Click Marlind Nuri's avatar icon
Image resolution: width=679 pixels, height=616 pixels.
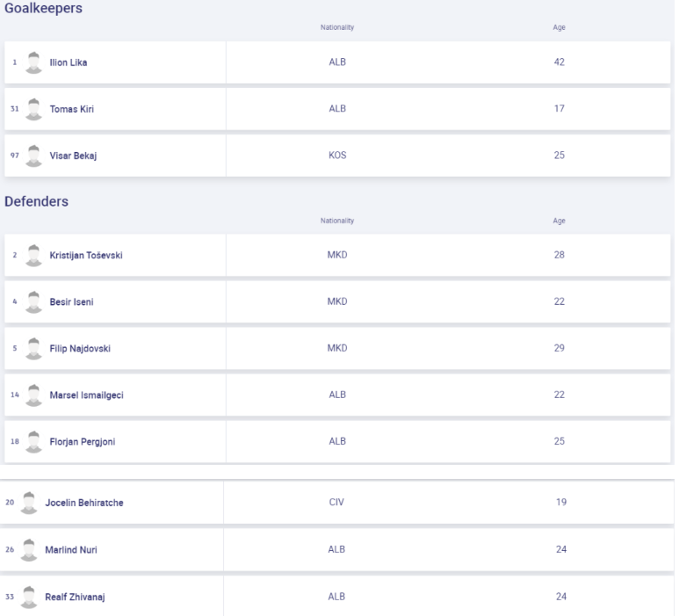pos(30,549)
